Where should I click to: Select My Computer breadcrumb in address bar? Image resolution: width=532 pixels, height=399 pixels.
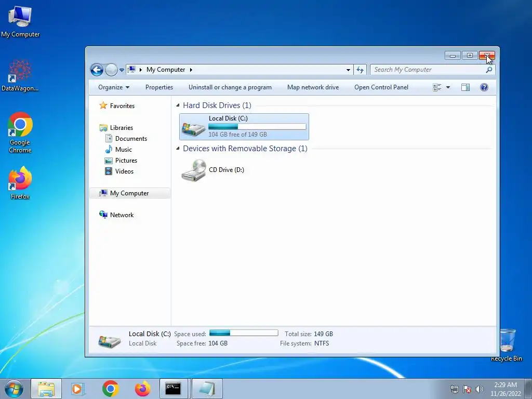click(x=166, y=70)
